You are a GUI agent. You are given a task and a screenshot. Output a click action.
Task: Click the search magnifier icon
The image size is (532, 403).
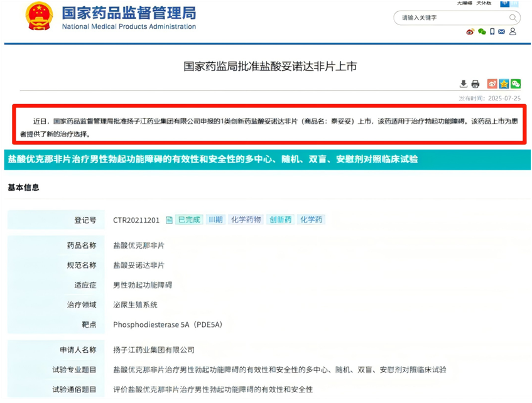pos(513,18)
